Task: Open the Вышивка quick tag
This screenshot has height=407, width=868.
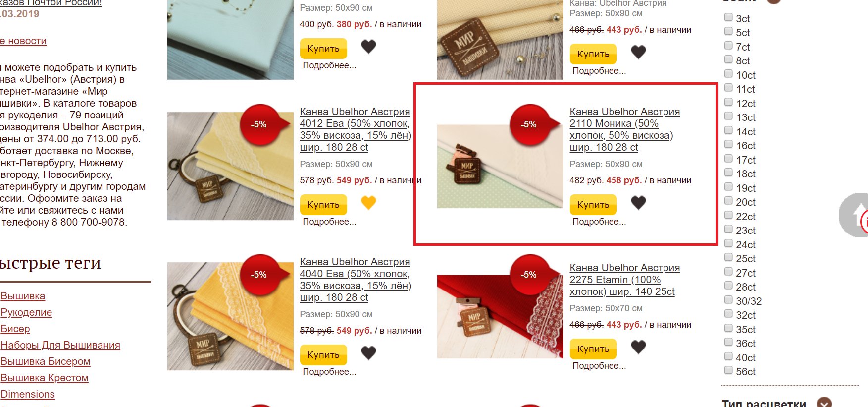Action: [23, 296]
